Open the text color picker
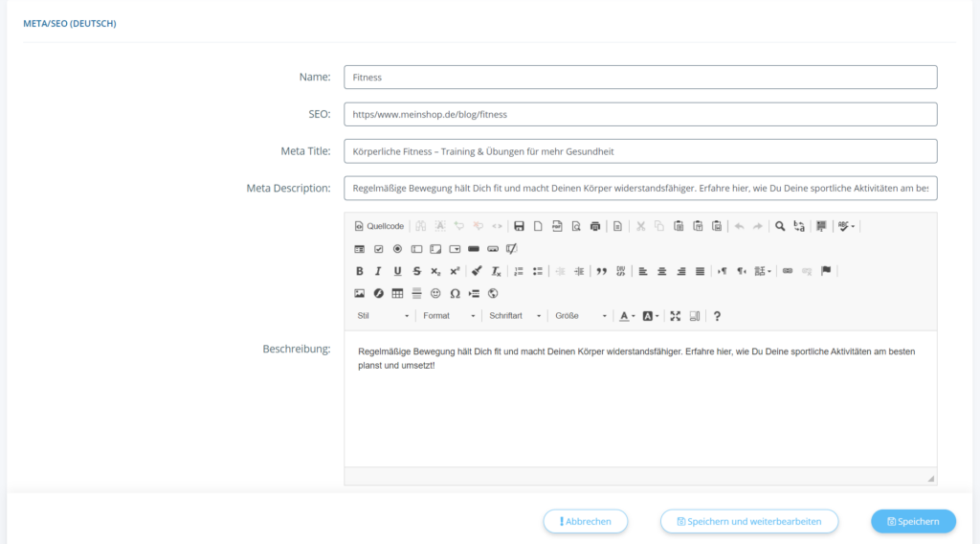 626,316
